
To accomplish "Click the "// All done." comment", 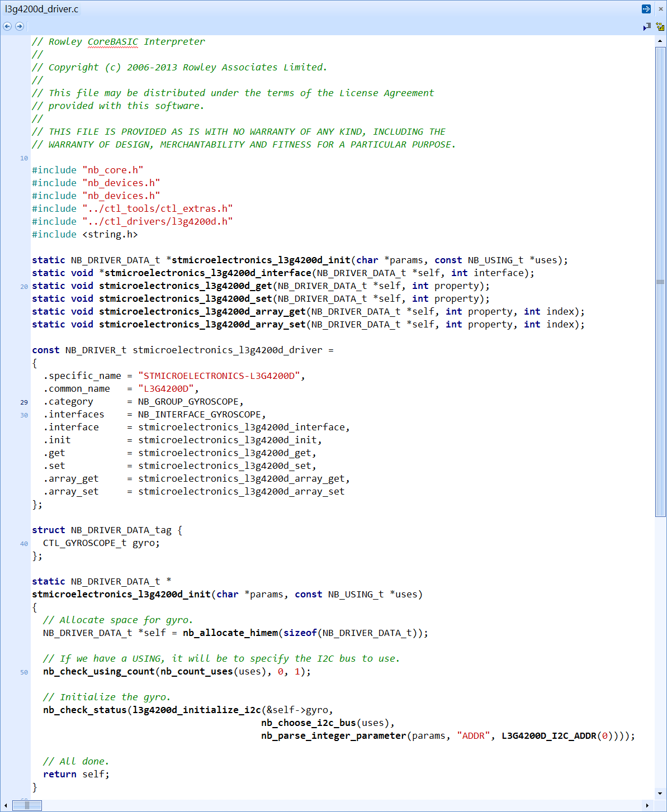I will tap(77, 761).
